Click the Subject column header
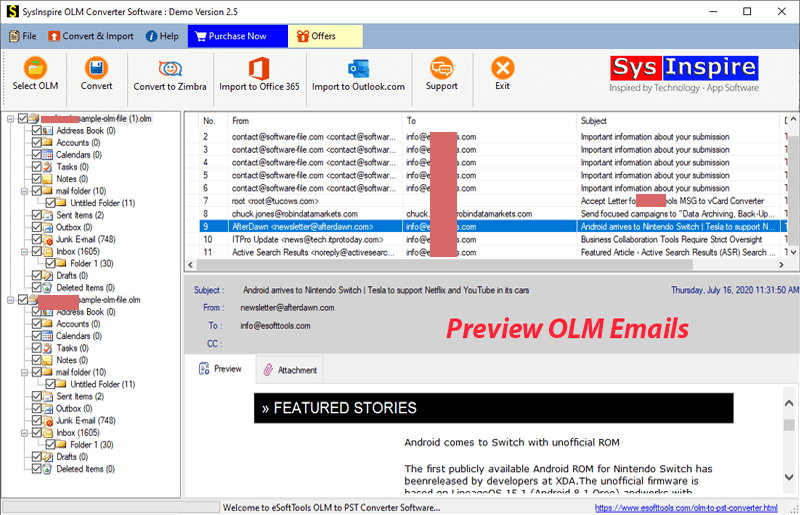Screen dimensions: 800x515 (678, 121)
